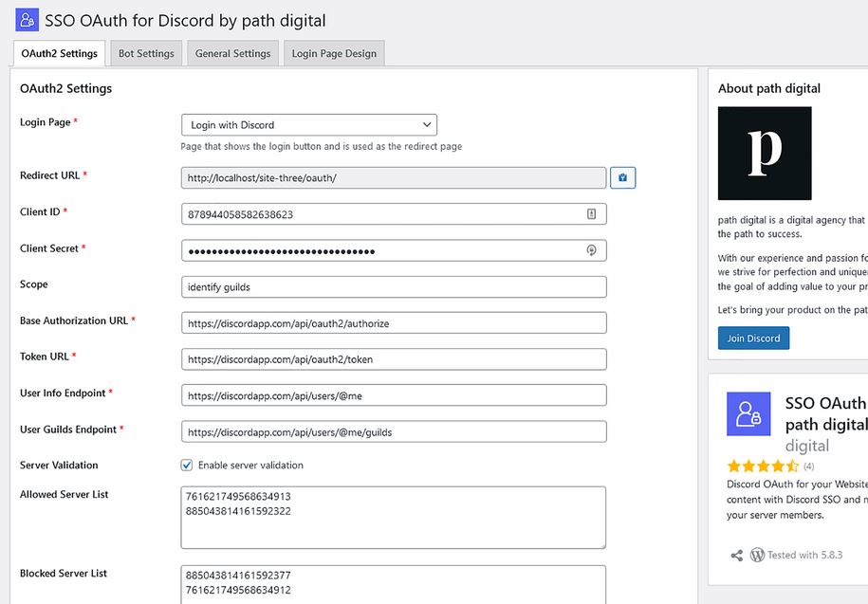Click the User Guilds Endpoint field
The width and height of the screenshot is (868, 604).
[x=394, y=432]
